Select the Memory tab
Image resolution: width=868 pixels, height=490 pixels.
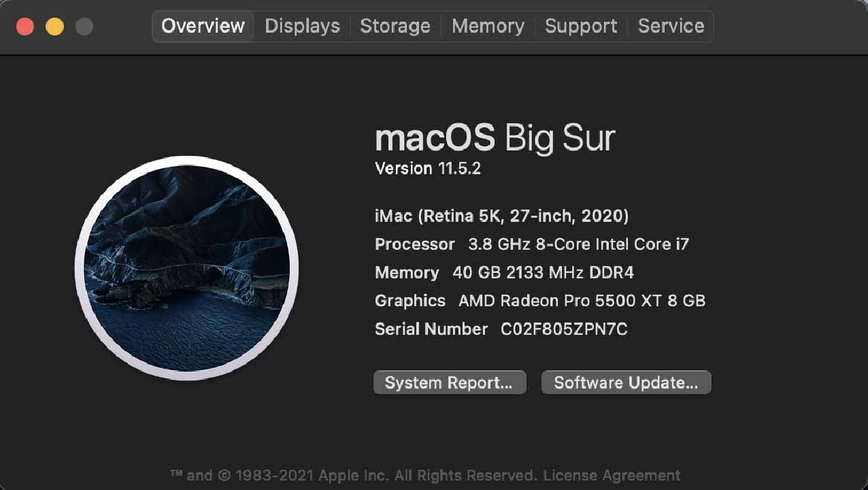click(x=488, y=27)
